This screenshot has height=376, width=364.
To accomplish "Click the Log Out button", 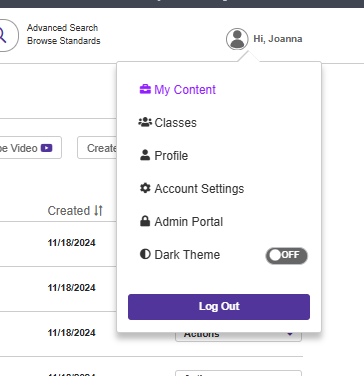I will point(219,307).
